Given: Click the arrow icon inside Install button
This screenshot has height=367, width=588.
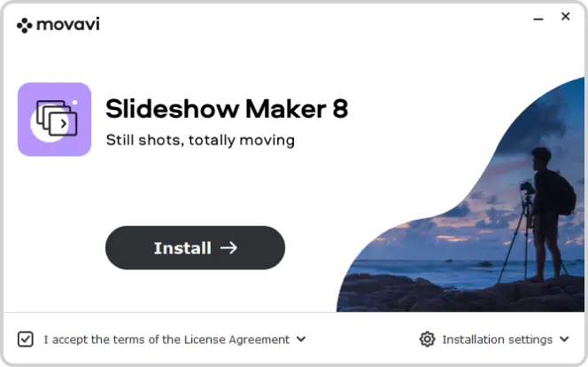Looking at the screenshot, I should (228, 247).
